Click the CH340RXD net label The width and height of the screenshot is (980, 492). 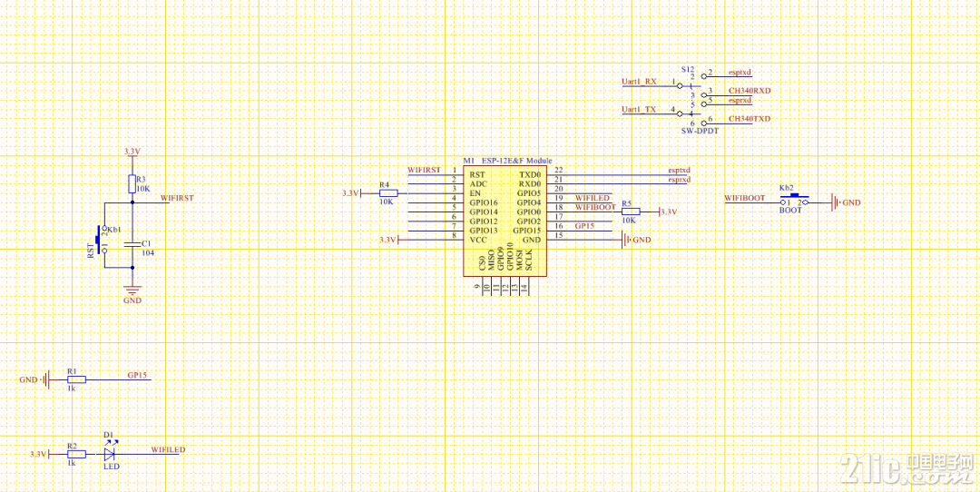tap(750, 91)
